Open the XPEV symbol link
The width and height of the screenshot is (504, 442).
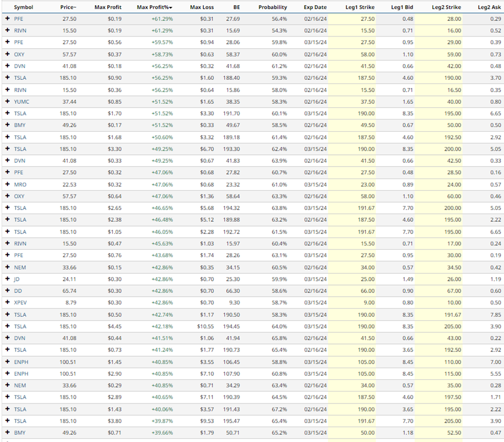tap(20, 303)
